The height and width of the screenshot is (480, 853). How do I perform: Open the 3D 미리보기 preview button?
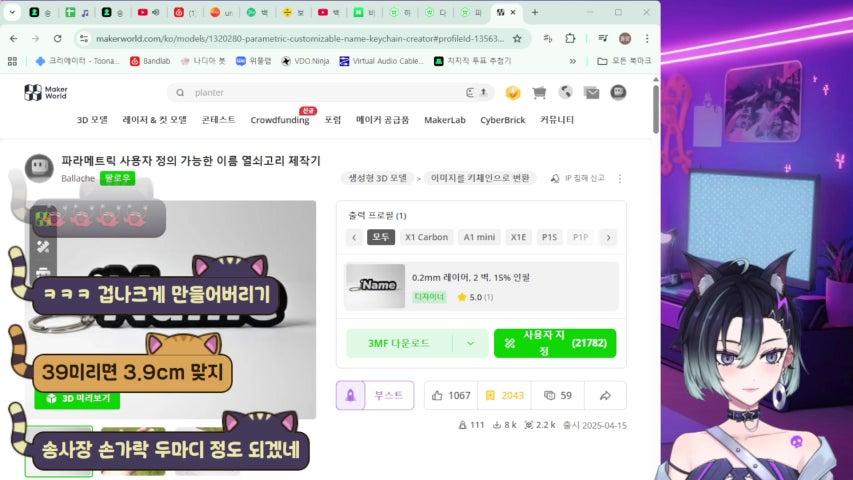click(x=77, y=398)
